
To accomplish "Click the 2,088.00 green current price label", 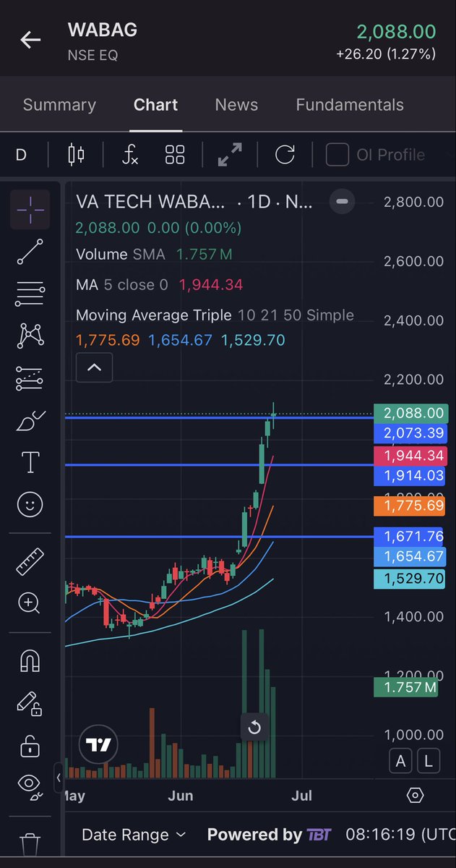I will point(410,413).
